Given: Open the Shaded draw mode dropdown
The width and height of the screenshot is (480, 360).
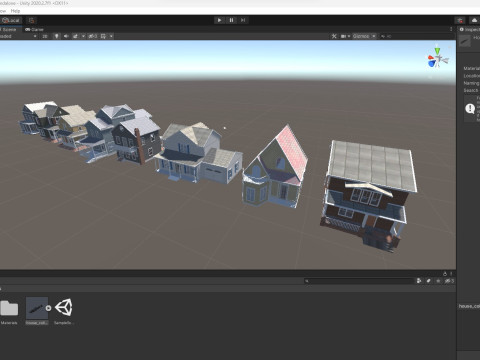Looking at the screenshot, I should tap(18, 36).
